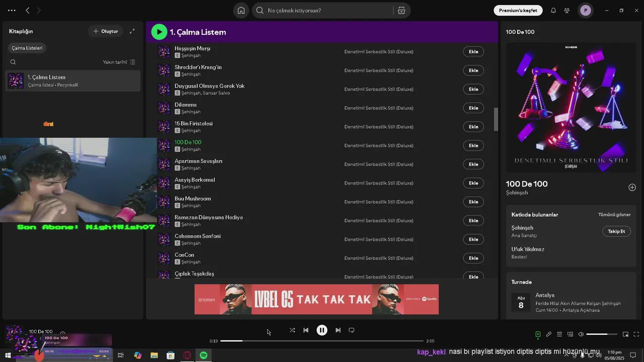The height and width of the screenshot is (362, 644).
Task: Expand the library to full view
Action: pos(132,31)
